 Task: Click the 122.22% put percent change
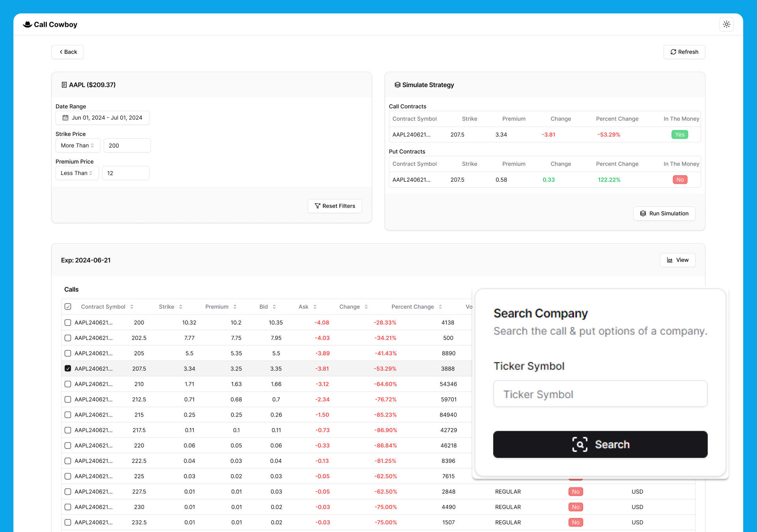coord(609,180)
